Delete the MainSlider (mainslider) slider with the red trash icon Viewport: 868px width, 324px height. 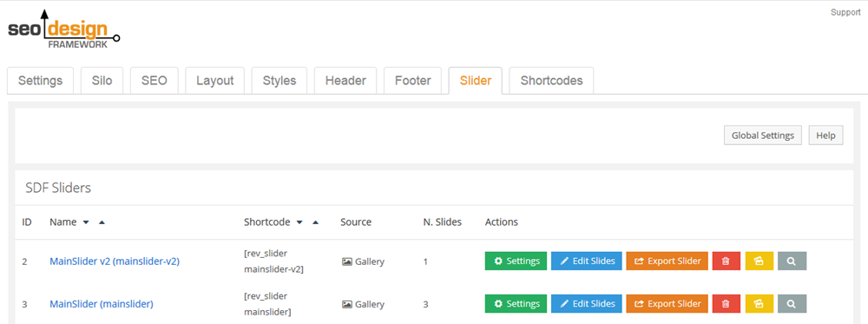coord(727,303)
